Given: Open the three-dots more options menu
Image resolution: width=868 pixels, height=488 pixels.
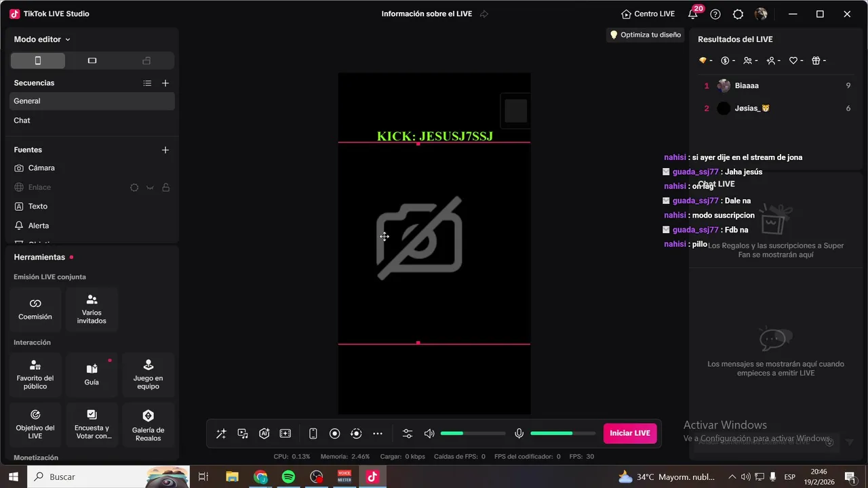Looking at the screenshot, I should (378, 434).
